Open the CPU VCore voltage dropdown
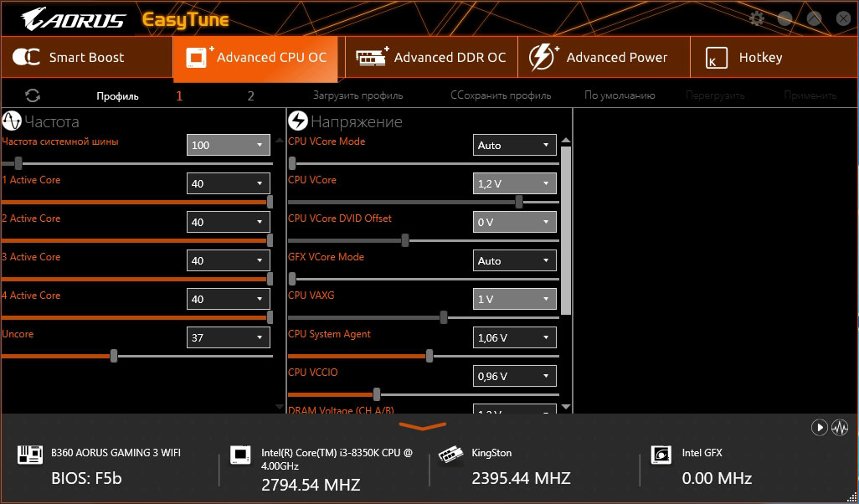859x504 pixels. pyautogui.click(x=514, y=183)
